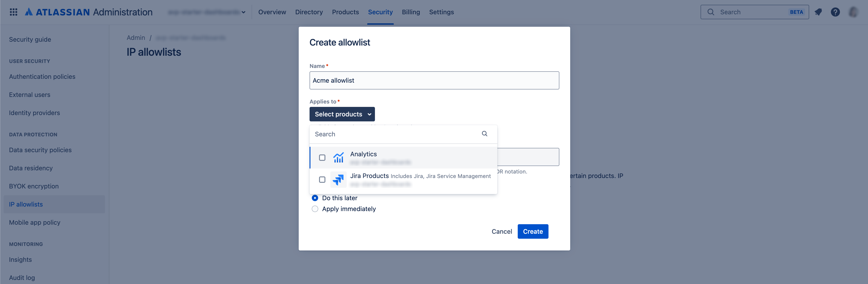Click the Jira Products icon
Image resolution: width=868 pixels, height=284 pixels.
(338, 180)
